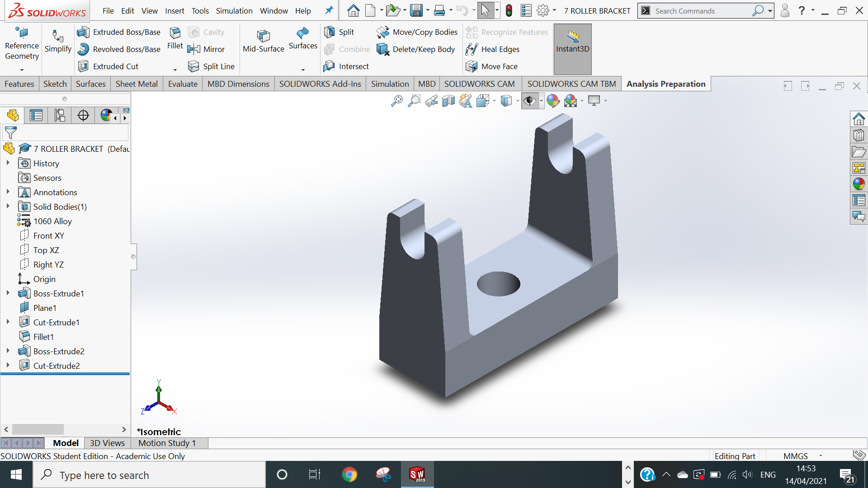This screenshot has height=488, width=868.
Task: Open ConfigurationManager tab in side panel
Action: point(60,115)
